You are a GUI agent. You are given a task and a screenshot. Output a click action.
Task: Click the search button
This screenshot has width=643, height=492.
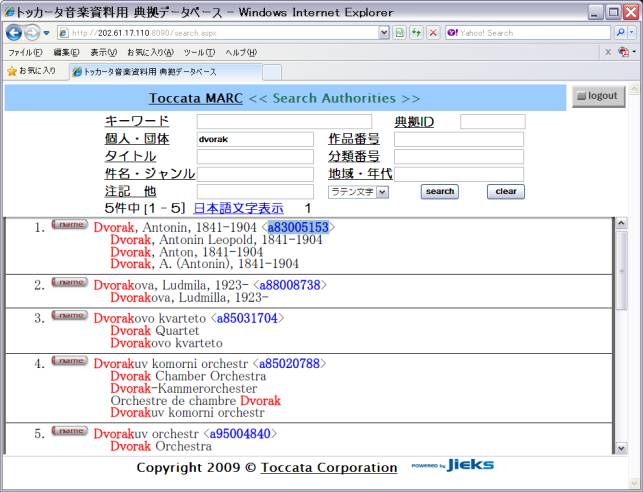[x=440, y=191]
